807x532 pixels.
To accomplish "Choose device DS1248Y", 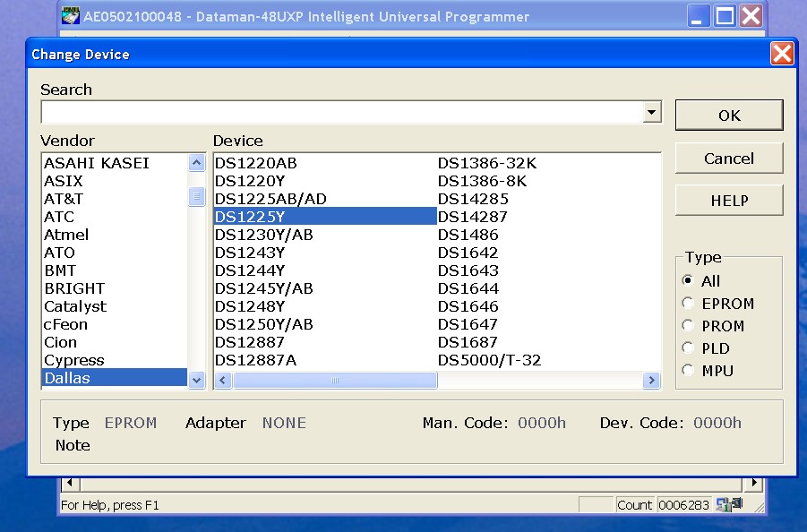I will [325, 306].
